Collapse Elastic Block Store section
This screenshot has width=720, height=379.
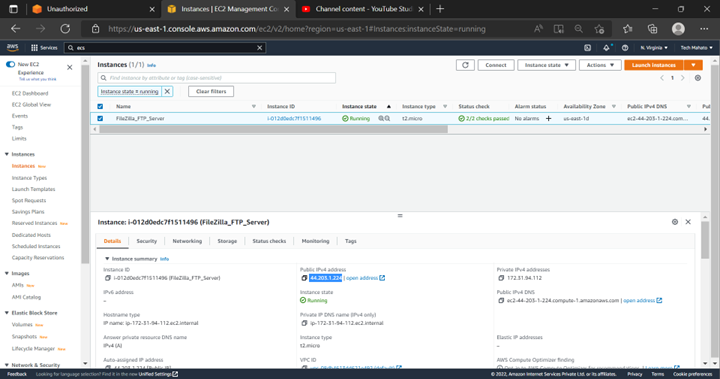[x=6, y=313]
